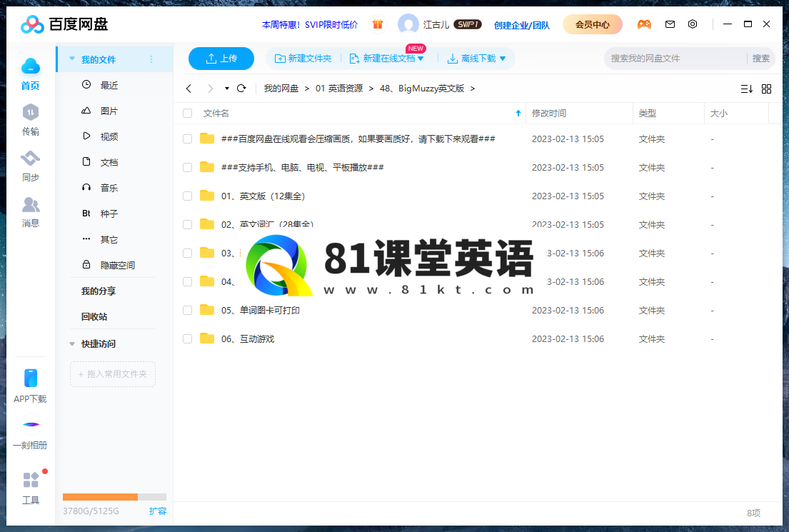Click 新建文件夹 new folder button

pyautogui.click(x=303, y=59)
